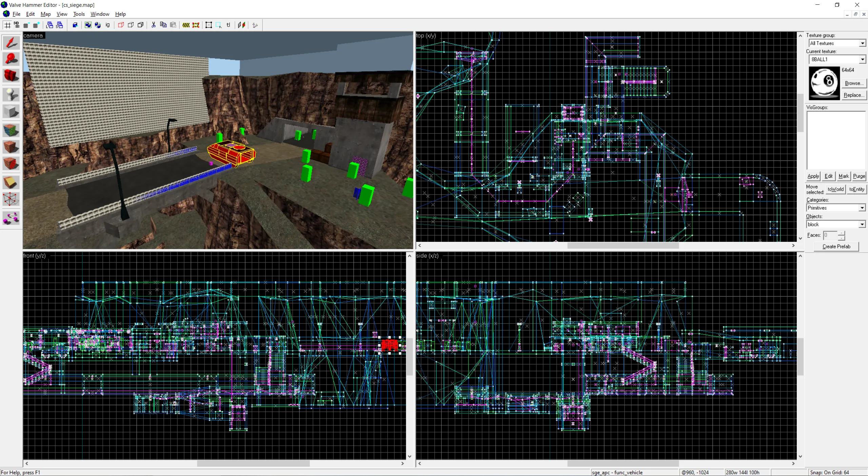
Task: Click the larger grid size icon
Action: [x=36, y=25]
